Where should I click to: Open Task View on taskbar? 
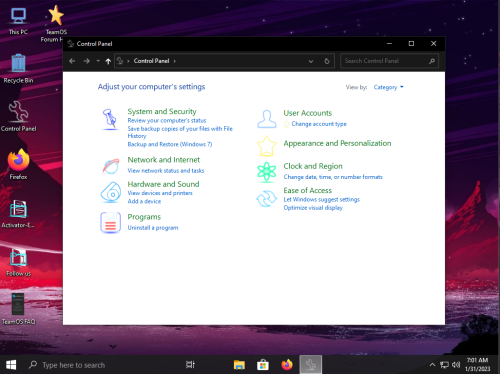click(x=190, y=365)
